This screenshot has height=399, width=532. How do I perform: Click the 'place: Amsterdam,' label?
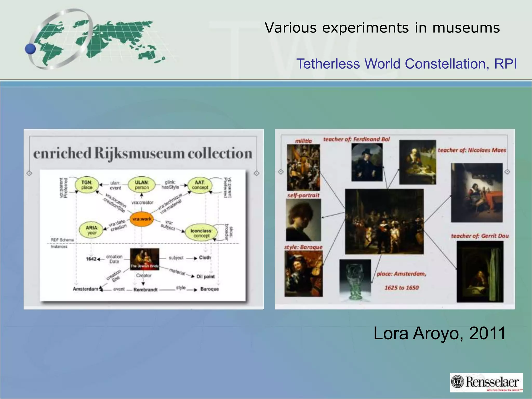pyautogui.click(x=401, y=274)
